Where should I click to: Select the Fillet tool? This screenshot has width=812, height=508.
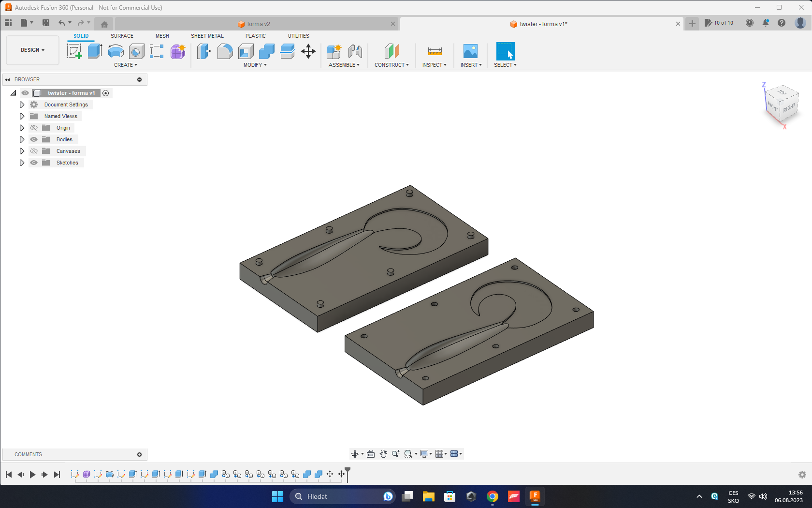point(225,51)
